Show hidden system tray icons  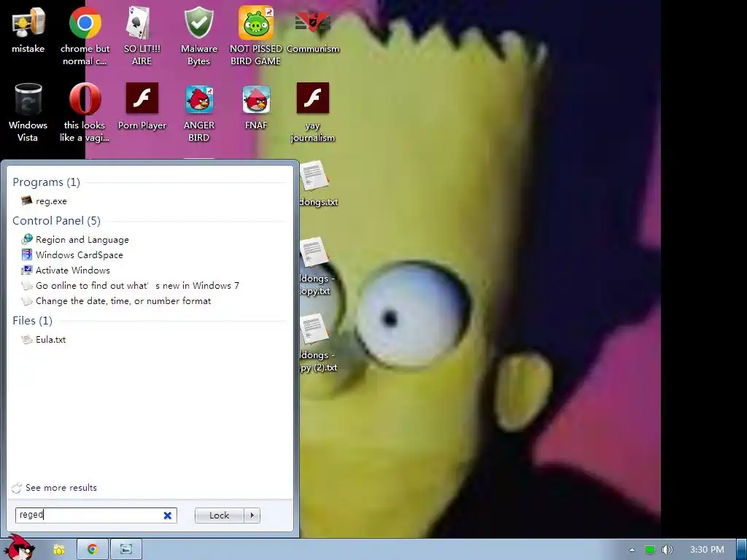tap(632, 550)
